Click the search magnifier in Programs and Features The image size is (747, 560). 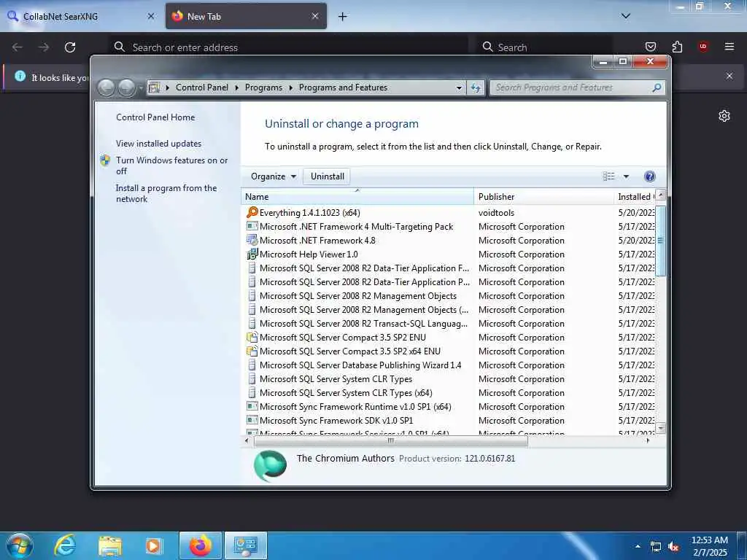(x=657, y=87)
